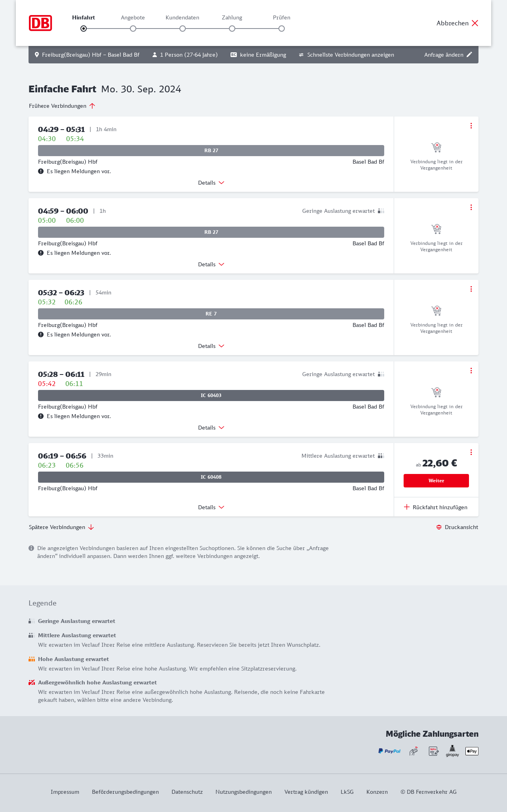Show Spätere Verbindungen
507x812 pixels.
click(61, 527)
